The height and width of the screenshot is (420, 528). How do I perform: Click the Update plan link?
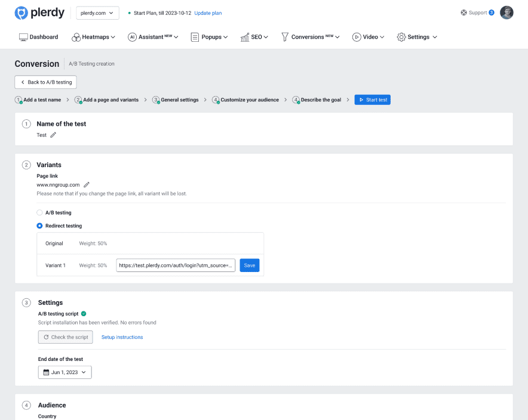tap(208, 13)
